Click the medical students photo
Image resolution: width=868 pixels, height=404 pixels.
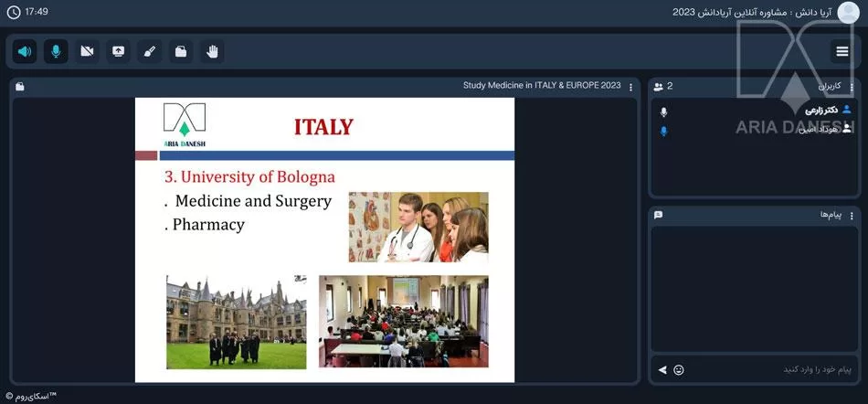tap(418, 227)
